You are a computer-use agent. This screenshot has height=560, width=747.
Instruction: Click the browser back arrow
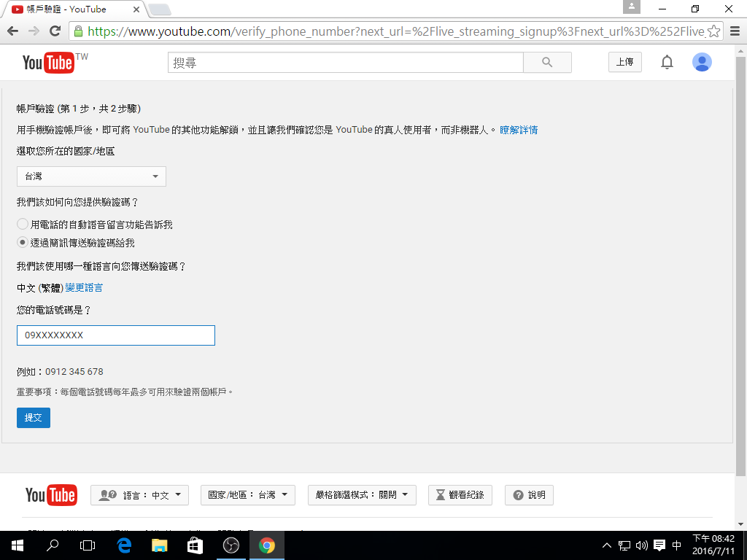click(x=13, y=31)
